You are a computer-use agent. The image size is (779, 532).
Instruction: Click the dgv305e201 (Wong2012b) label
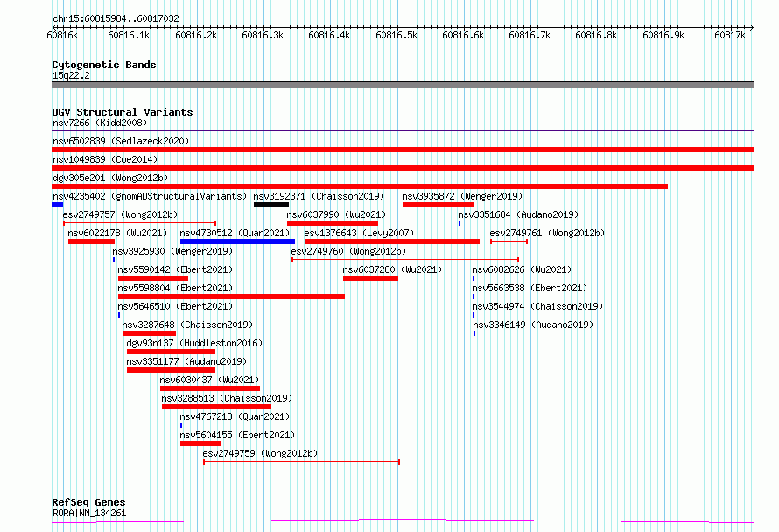pos(110,178)
